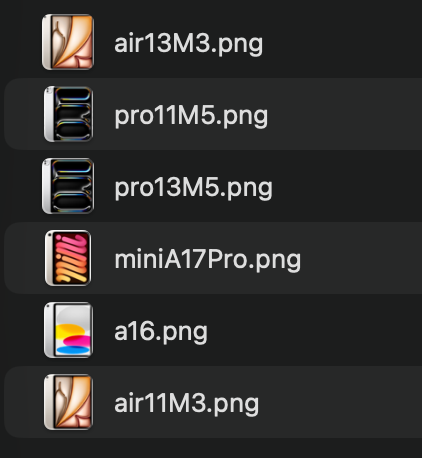Select the air11M3.png iPad Air thumbnail

click(68, 402)
